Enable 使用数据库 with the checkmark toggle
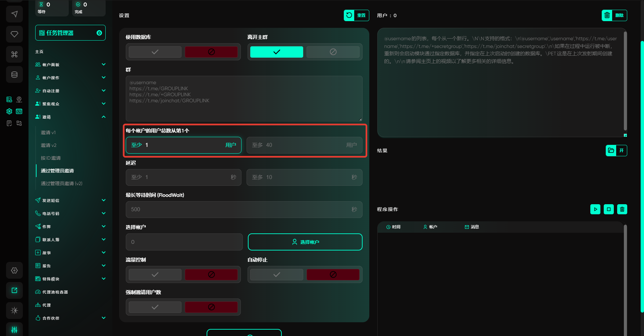Image resolution: width=644 pixels, height=336 pixels. 155,52
